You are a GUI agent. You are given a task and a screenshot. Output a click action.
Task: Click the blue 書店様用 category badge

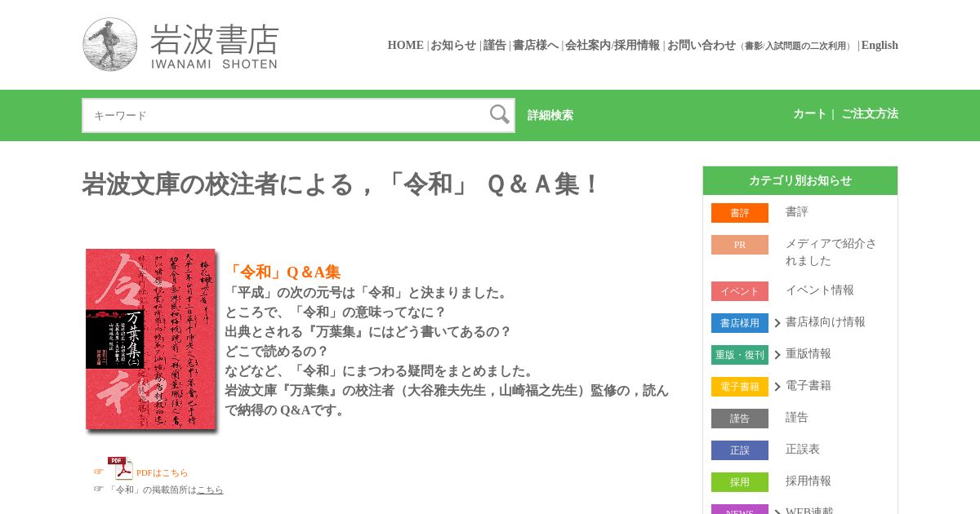click(x=740, y=323)
